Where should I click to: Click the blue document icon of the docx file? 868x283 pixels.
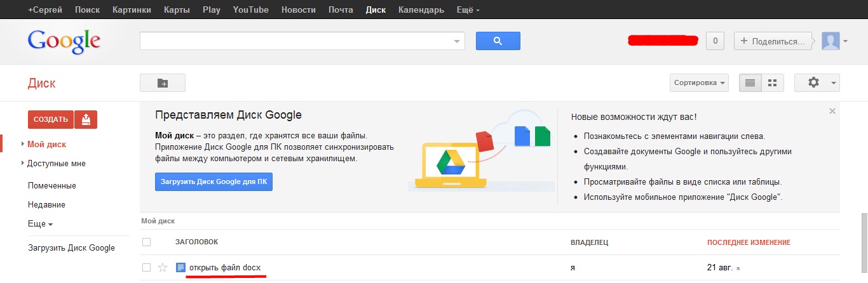pos(180,268)
